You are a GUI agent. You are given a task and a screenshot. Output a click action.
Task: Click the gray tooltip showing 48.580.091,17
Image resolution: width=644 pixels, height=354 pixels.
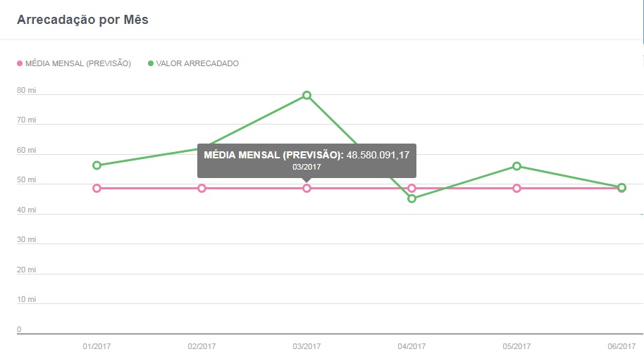point(306,160)
